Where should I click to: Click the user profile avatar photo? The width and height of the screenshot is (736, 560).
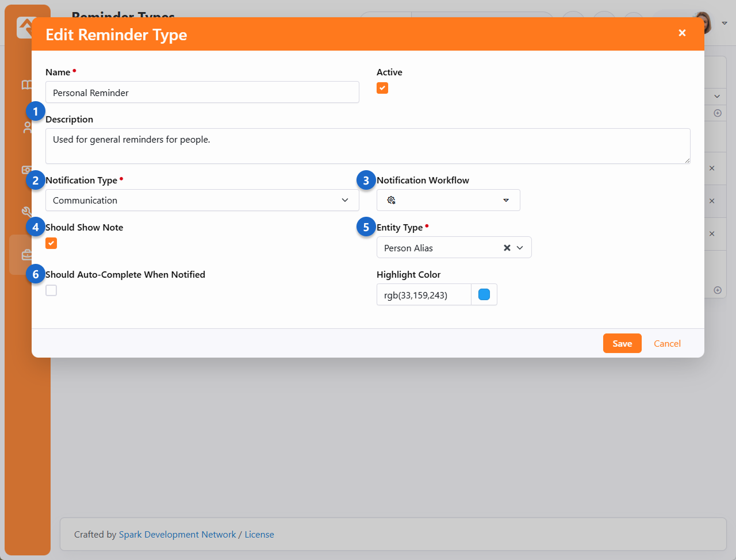pyautogui.click(x=704, y=23)
